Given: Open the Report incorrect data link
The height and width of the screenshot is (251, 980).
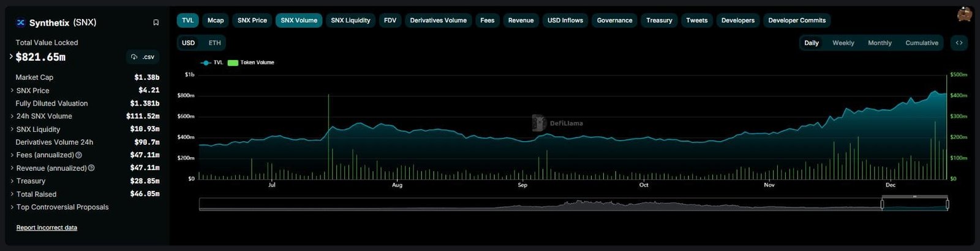Looking at the screenshot, I should coord(47,228).
